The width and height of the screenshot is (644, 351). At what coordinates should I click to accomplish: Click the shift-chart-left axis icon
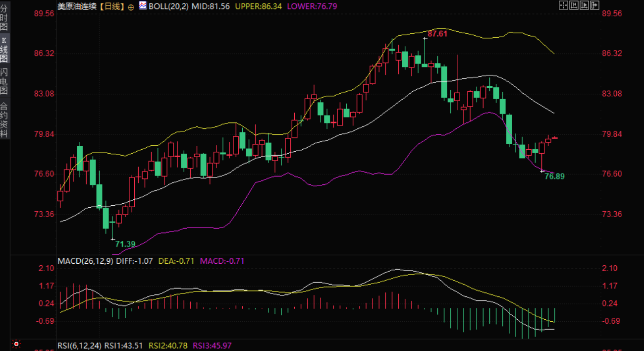tap(574, 5)
